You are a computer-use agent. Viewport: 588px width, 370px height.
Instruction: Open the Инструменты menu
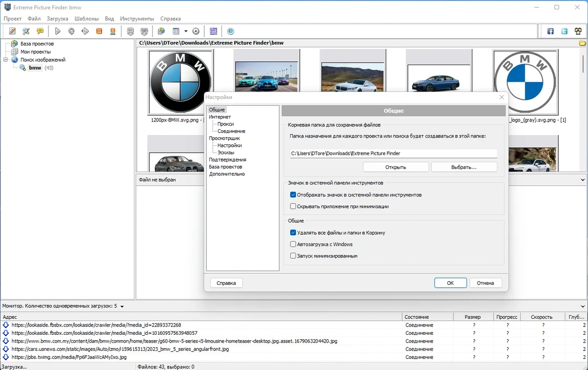pyautogui.click(x=137, y=19)
